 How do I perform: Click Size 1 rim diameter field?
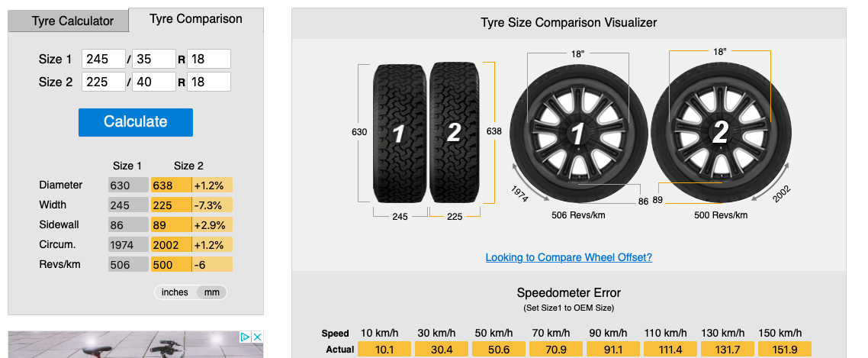click(x=209, y=59)
